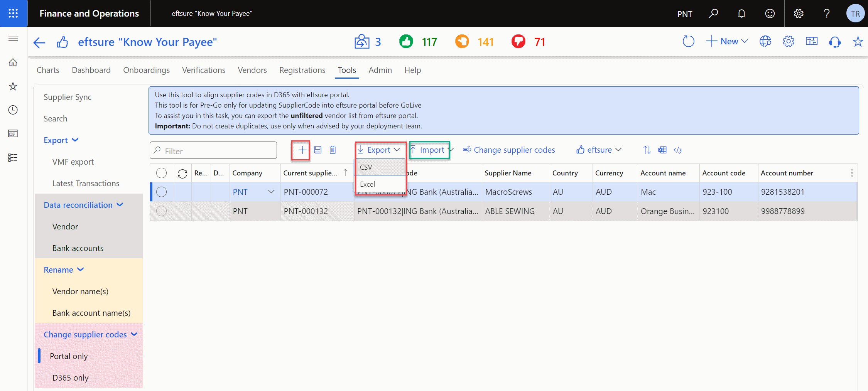Go to the Home icon in sidebar

(13, 62)
